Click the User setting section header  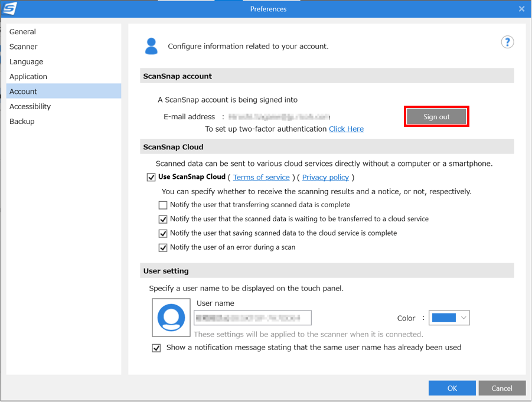pos(327,271)
